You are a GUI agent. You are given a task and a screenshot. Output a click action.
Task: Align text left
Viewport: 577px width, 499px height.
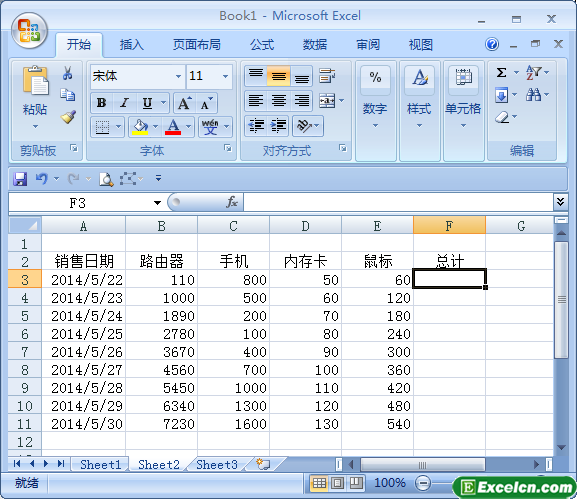(256, 100)
